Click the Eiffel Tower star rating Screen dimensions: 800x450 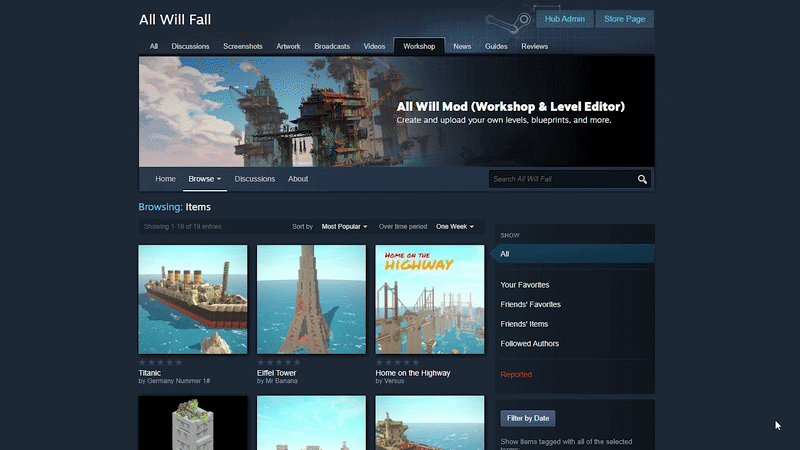[x=279, y=362]
